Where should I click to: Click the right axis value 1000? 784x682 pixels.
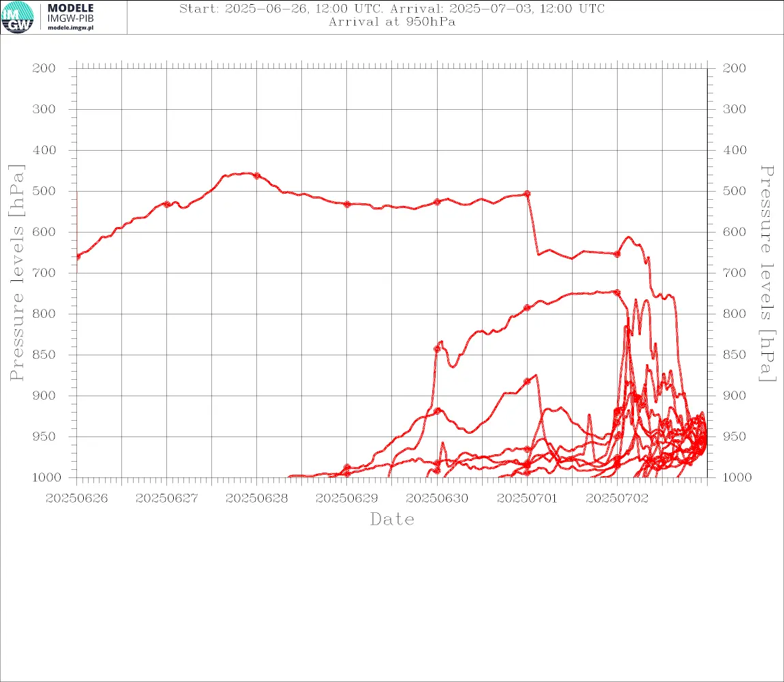pyautogui.click(x=738, y=477)
